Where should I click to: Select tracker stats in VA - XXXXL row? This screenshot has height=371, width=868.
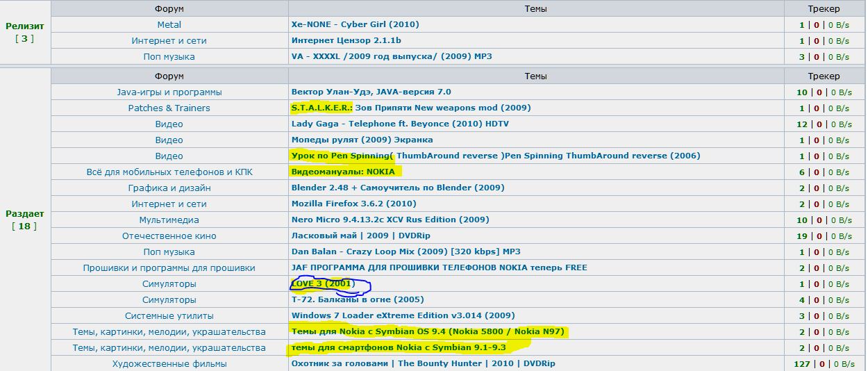tap(824, 56)
